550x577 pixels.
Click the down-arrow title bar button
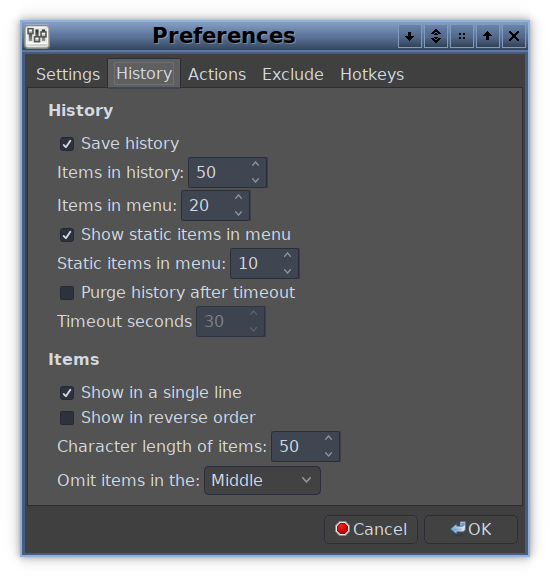409,36
